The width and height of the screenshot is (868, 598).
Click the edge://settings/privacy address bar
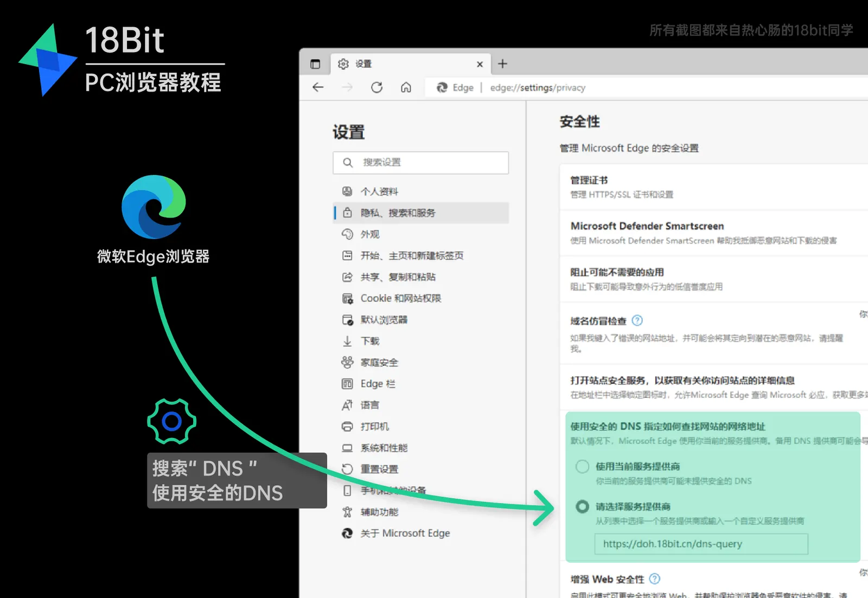646,88
